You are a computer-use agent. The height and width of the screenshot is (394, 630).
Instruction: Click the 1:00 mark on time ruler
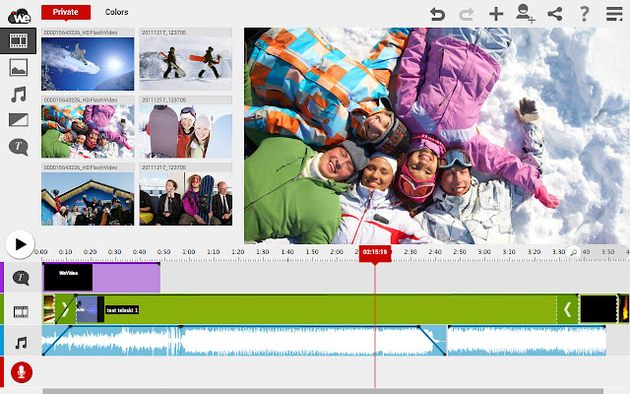point(188,252)
